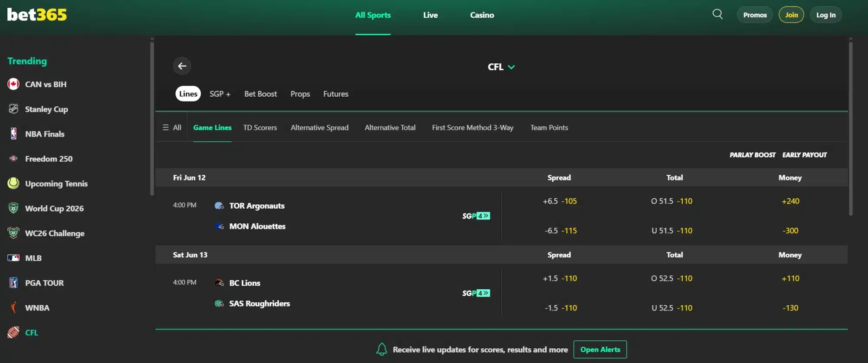868x363 pixels.
Task: Select the Alternative Total tab
Action: click(x=390, y=128)
